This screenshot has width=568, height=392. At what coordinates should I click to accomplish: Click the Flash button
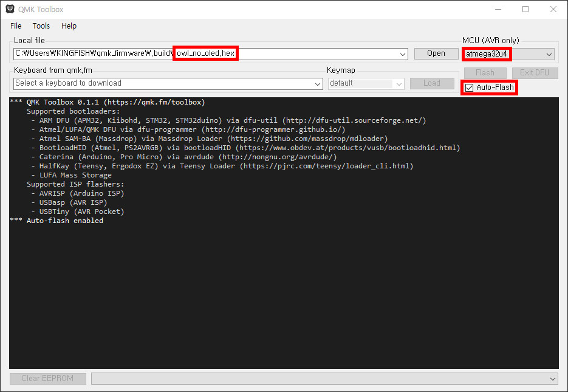pos(485,72)
